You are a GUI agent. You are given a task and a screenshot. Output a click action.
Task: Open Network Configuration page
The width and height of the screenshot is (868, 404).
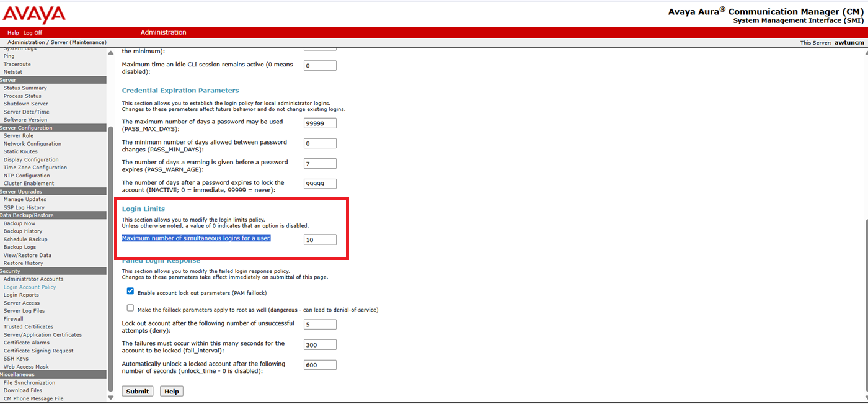click(x=32, y=144)
